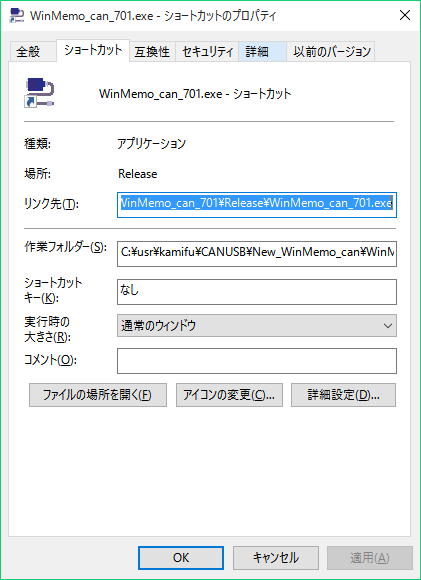Viewport: 421px width, 580px height.
Task: Focus the ショートカットキー field showing なし
Action: 257,292
